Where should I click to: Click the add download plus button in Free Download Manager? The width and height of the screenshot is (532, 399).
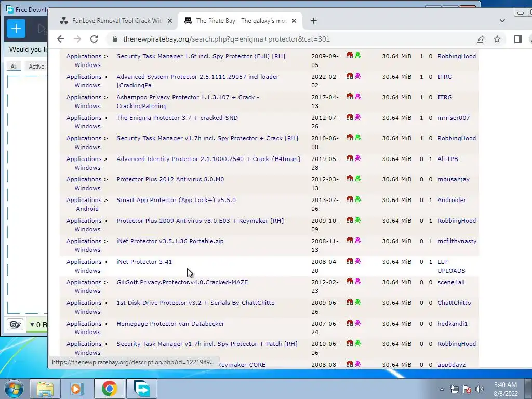[x=16, y=29]
